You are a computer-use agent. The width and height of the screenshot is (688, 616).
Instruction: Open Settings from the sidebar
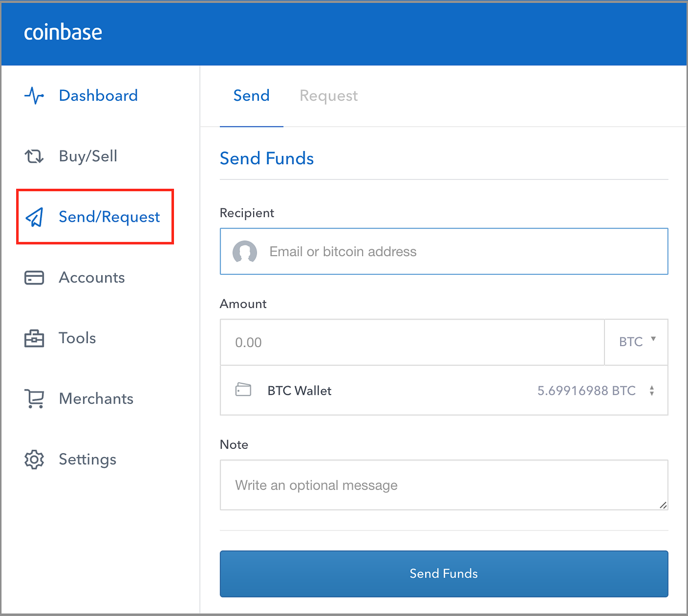[87, 460]
